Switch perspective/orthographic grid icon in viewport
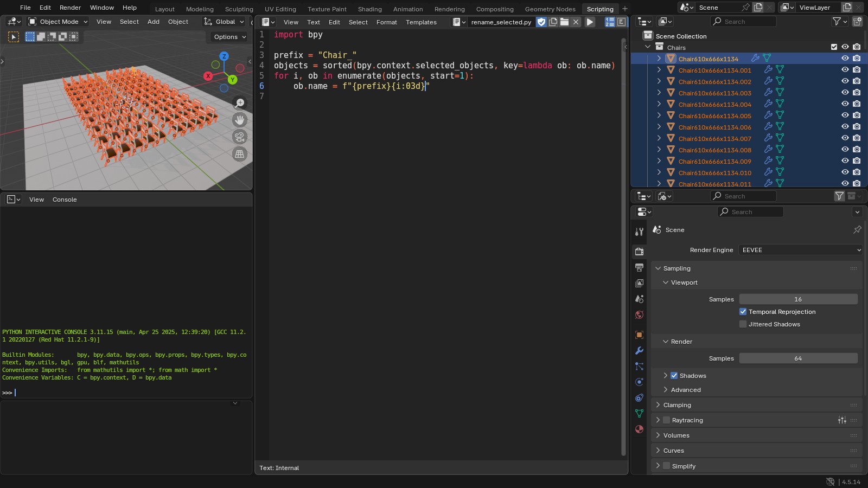This screenshot has height=488, width=868. [239, 154]
